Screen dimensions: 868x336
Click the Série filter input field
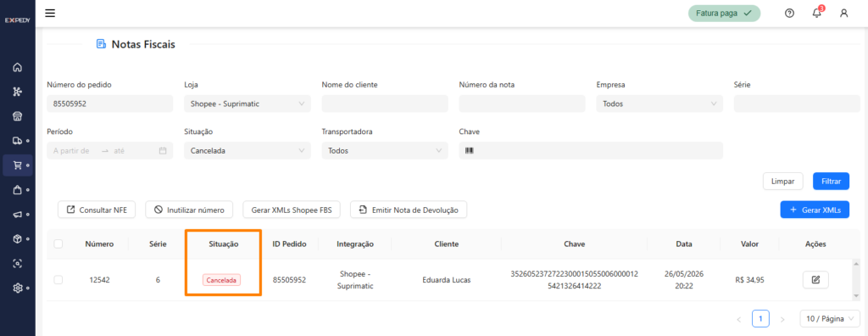797,104
